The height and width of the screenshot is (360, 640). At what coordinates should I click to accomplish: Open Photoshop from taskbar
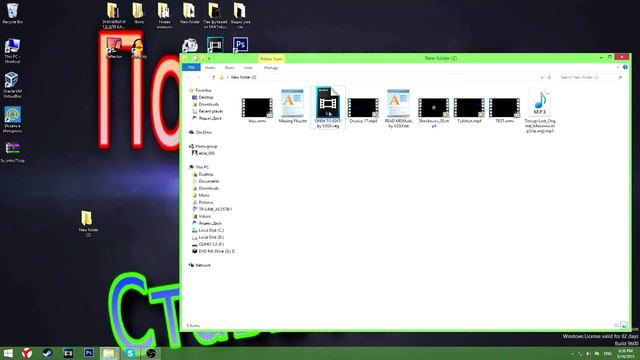[x=89, y=353]
